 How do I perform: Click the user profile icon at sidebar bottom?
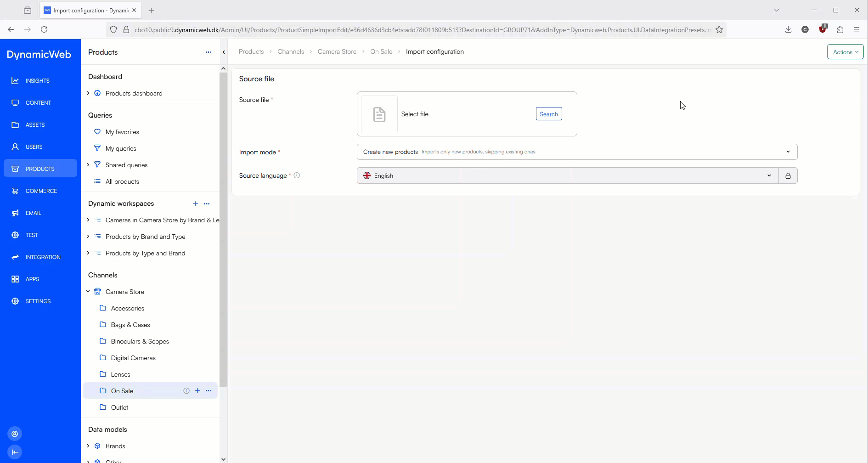(x=15, y=434)
